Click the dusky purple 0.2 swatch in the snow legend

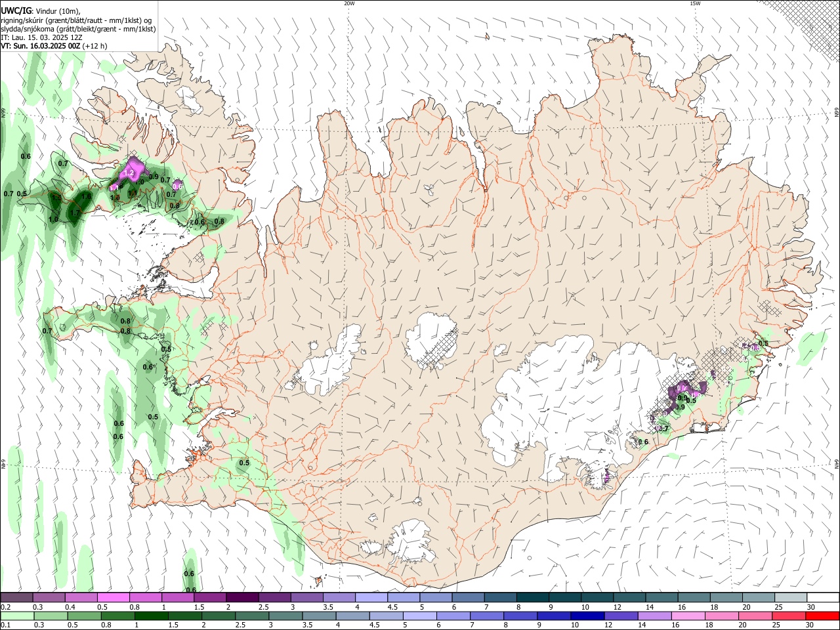coord(17,598)
